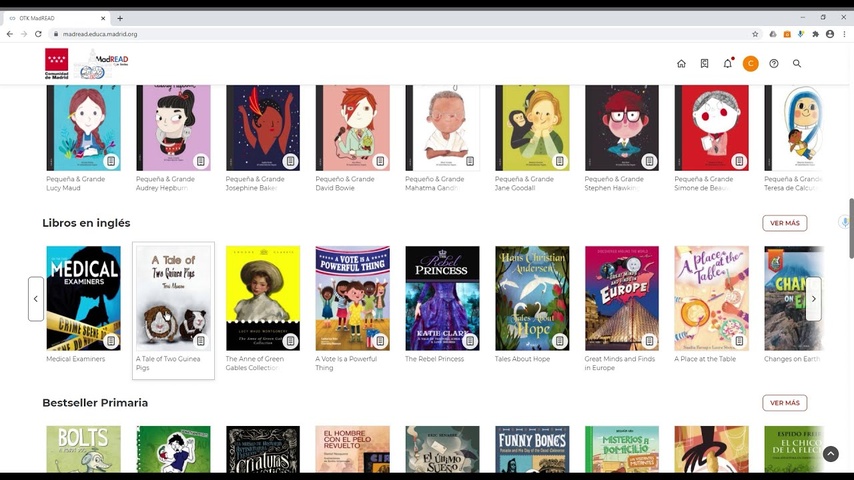Image resolution: width=854 pixels, height=480 pixels.
Task: Jump back to top with round arrow button
Action: tap(831, 454)
